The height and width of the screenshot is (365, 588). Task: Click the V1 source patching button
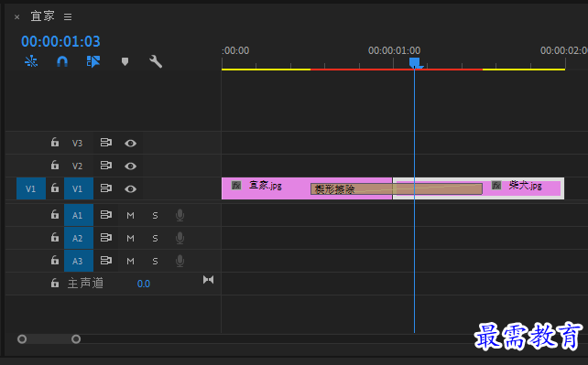[x=31, y=188]
